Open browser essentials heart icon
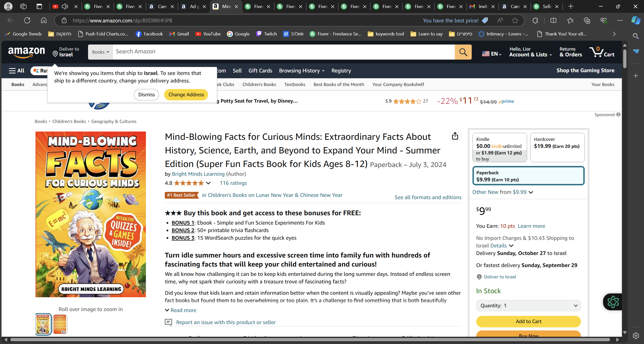Screen dimensions: 644x344 click(x=603, y=20)
